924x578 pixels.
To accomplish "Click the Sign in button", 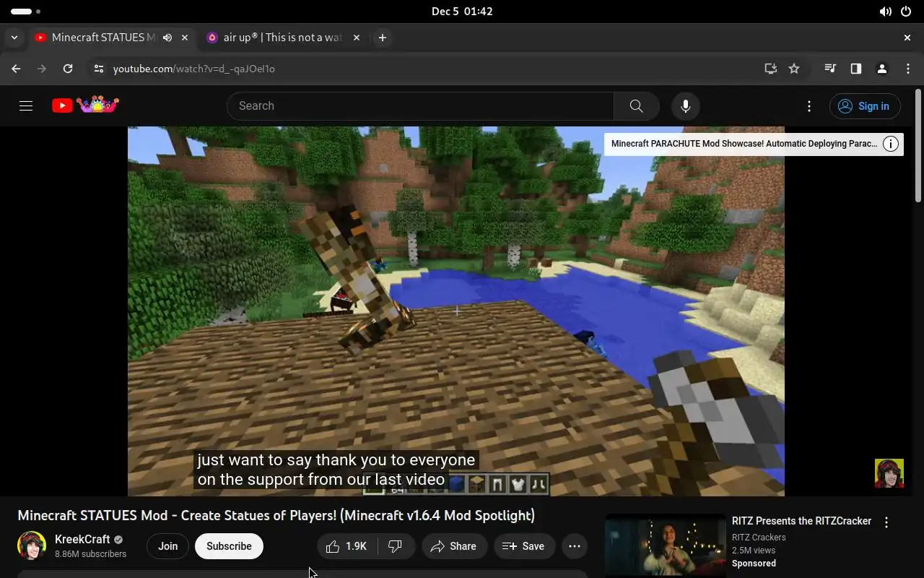I will [865, 106].
